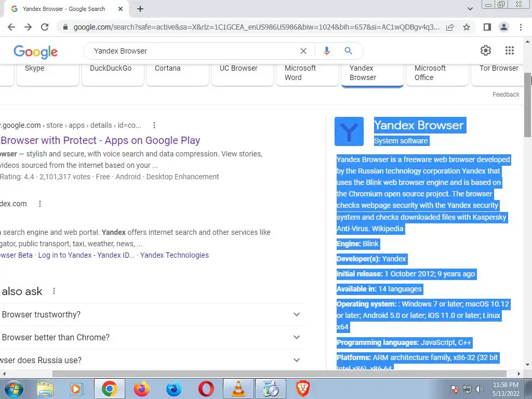Reload the current page

[x=45, y=27]
